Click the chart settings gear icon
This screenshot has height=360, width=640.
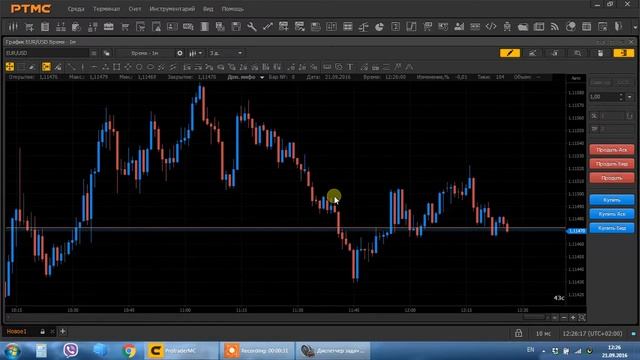(x=180, y=53)
